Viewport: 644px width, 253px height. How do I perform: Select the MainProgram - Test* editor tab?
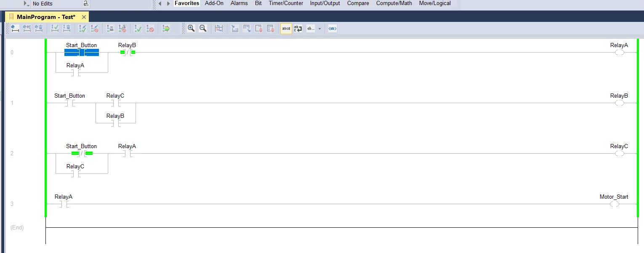coord(46,17)
